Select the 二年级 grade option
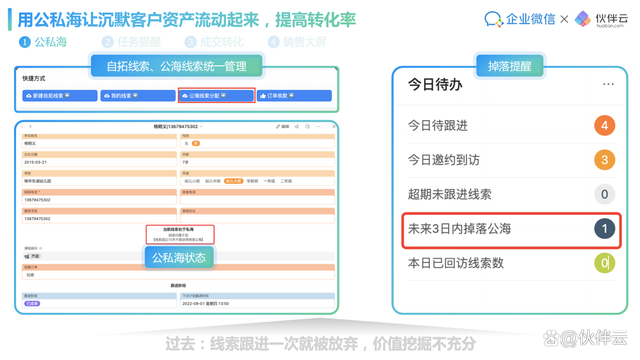 coord(286,181)
